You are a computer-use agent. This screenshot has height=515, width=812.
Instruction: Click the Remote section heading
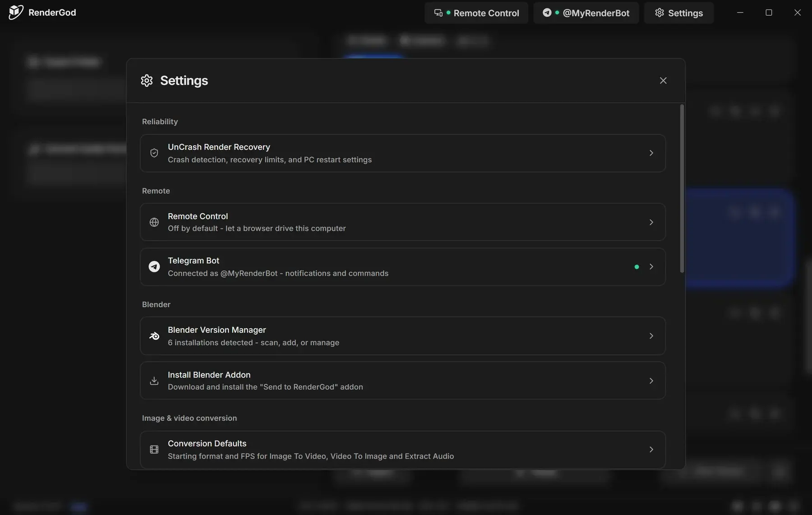156,191
